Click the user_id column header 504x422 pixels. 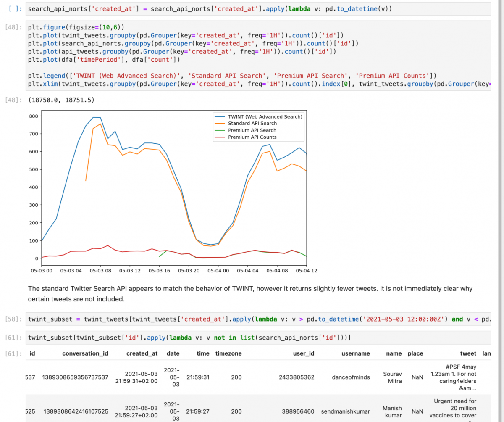coord(303,353)
